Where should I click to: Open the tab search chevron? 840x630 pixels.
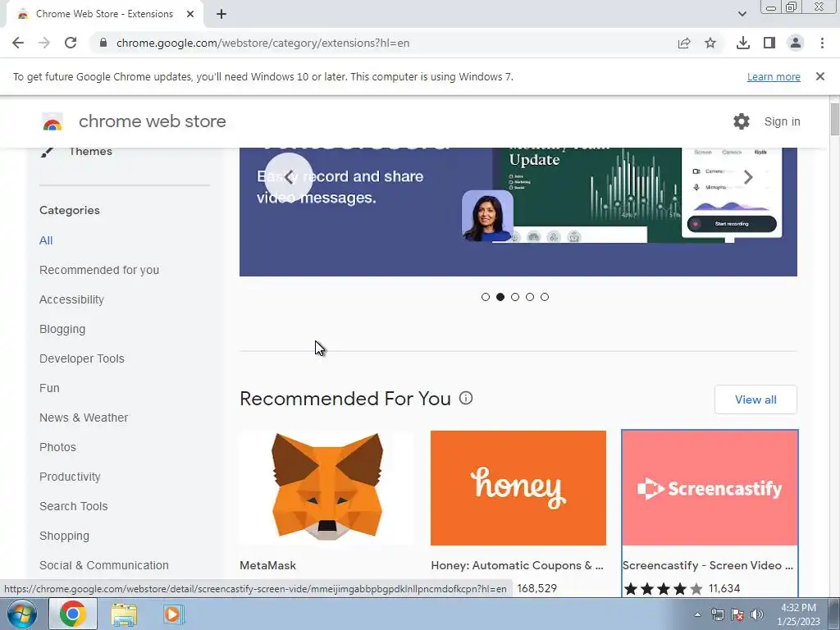click(x=742, y=14)
